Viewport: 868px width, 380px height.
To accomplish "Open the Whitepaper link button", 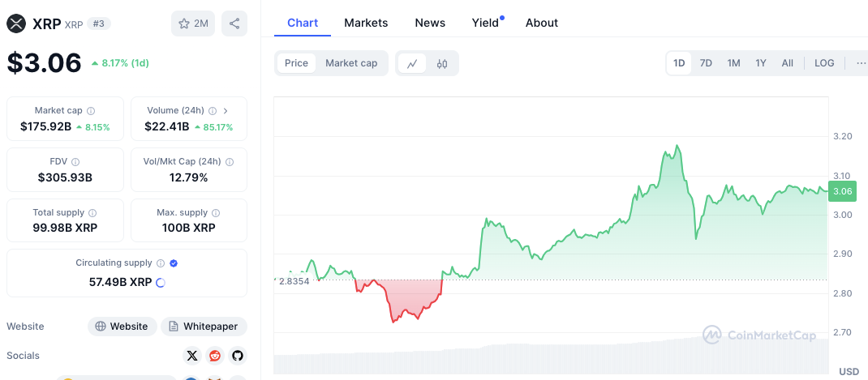I will (204, 327).
